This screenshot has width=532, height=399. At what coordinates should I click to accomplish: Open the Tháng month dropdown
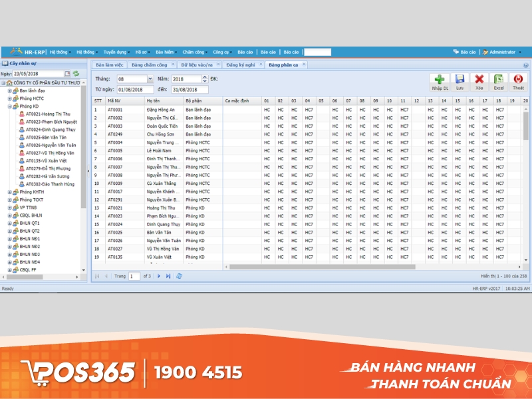(x=150, y=79)
